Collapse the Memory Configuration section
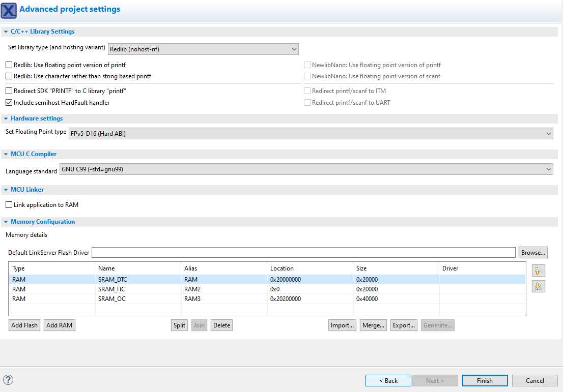The width and height of the screenshot is (563, 392). (x=6, y=222)
